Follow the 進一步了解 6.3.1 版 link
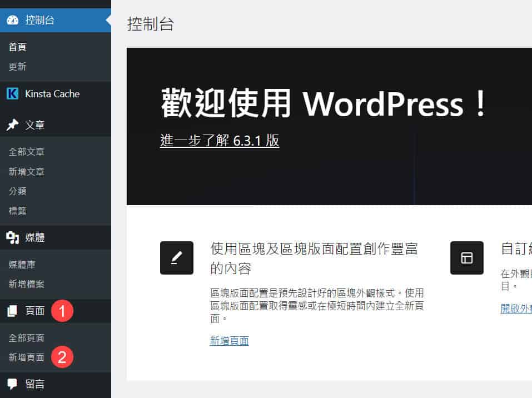Viewport: 532px width, 398px height. point(220,141)
